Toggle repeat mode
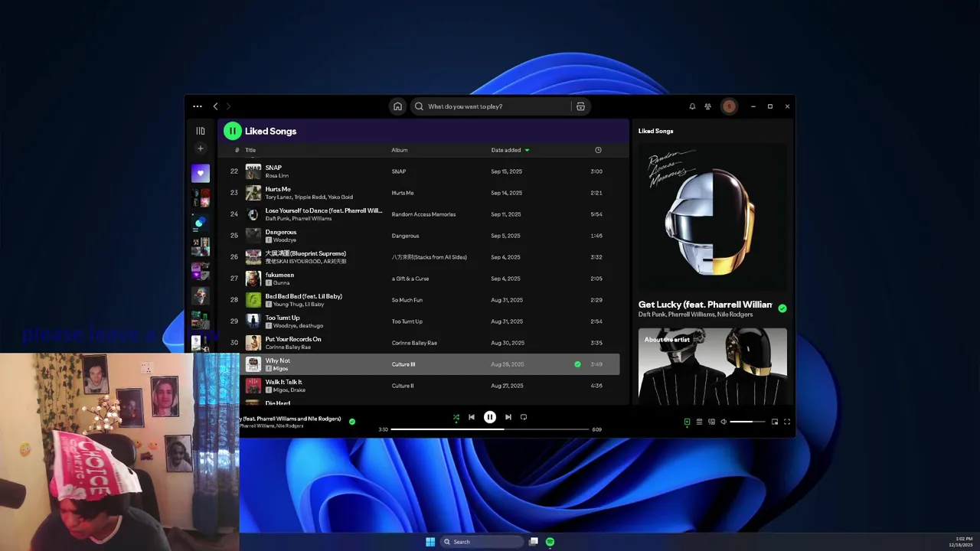Image resolution: width=980 pixels, height=551 pixels. click(x=524, y=417)
